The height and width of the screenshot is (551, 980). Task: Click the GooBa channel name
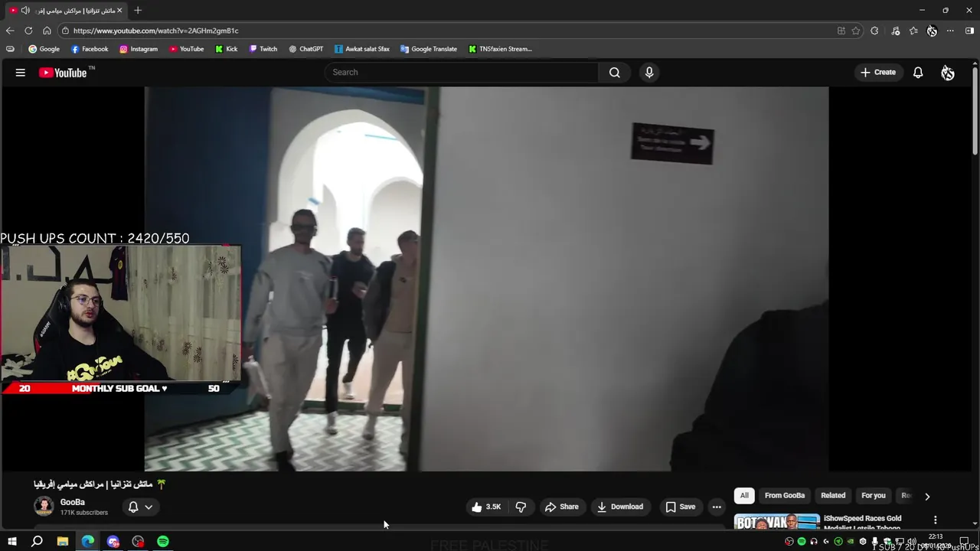pyautogui.click(x=73, y=502)
